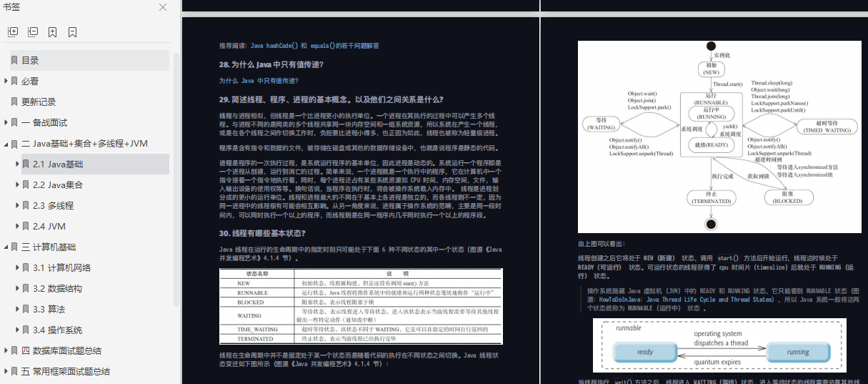Expand the 必看 bookmark node

(6, 82)
